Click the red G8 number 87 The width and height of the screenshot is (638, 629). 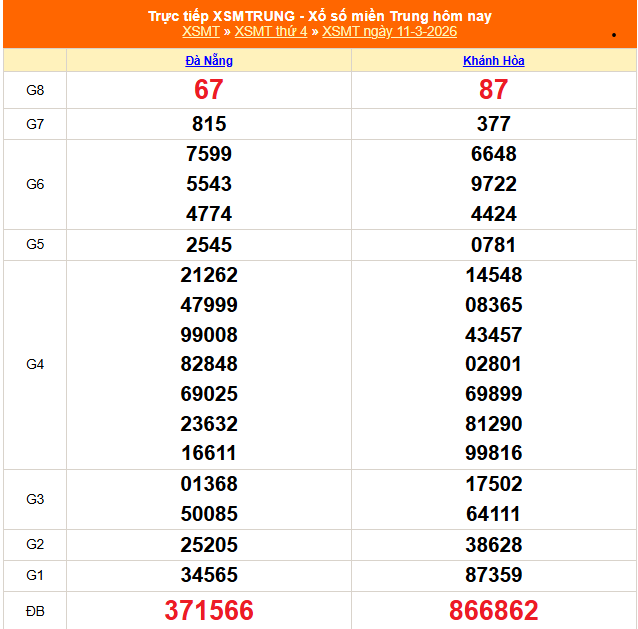493,90
